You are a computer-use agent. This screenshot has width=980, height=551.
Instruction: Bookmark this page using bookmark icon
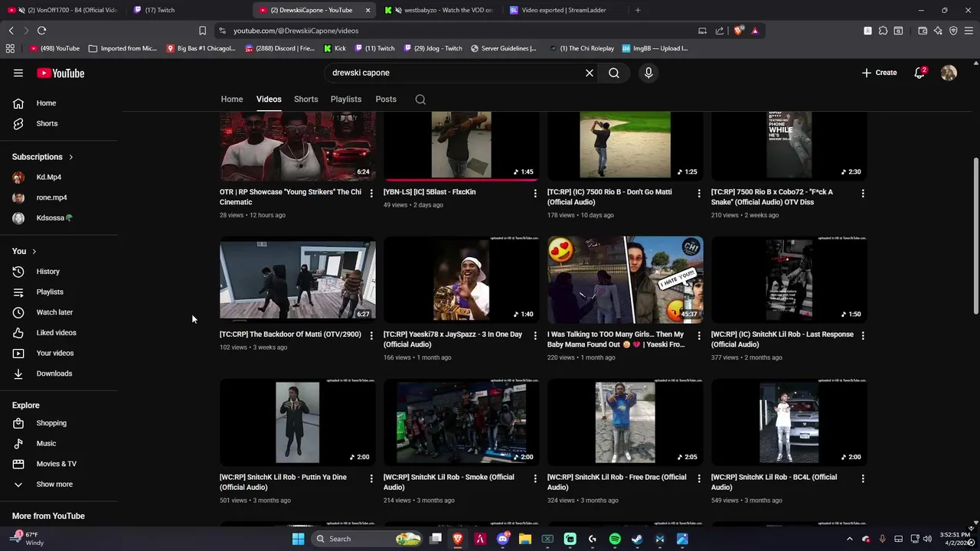pyautogui.click(x=202, y=31)
